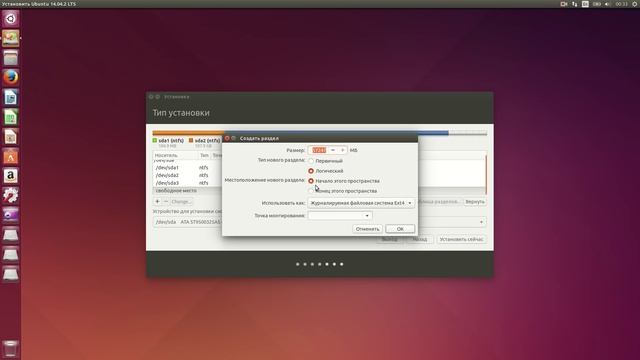Viewport: 640px width, 360px height.
Task: Click the orange segment of the partition bar
Action: (x=188, y=133)
